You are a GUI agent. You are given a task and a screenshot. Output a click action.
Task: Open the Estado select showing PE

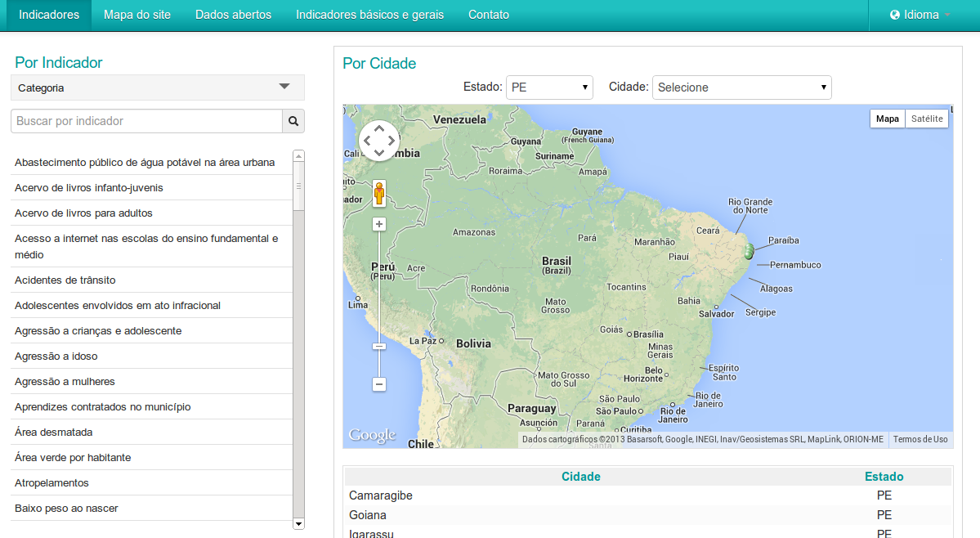coord(548,87)
